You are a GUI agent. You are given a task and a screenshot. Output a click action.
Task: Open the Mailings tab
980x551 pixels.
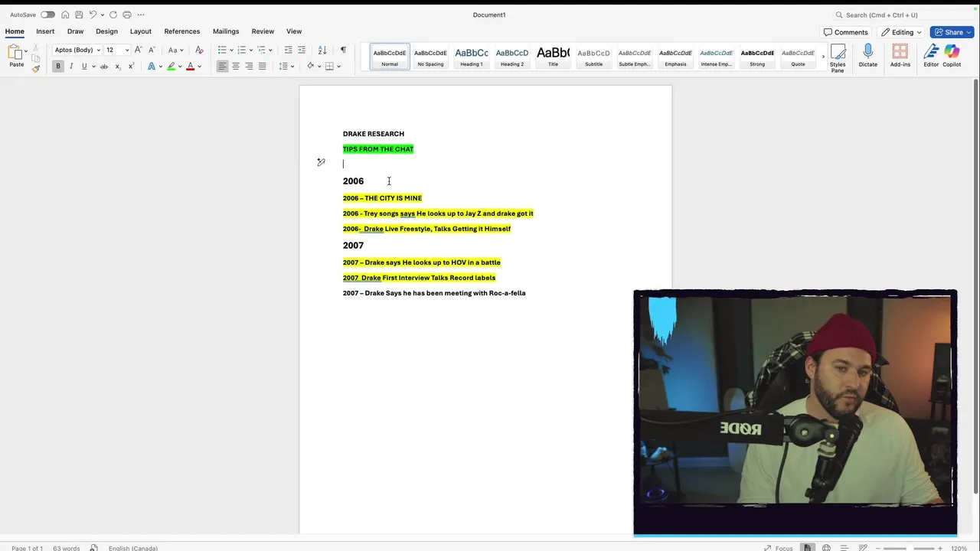[226, 31]
